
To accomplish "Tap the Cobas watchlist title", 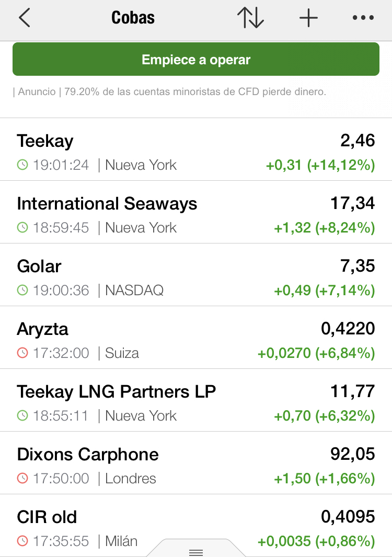I will coord(133,18).
